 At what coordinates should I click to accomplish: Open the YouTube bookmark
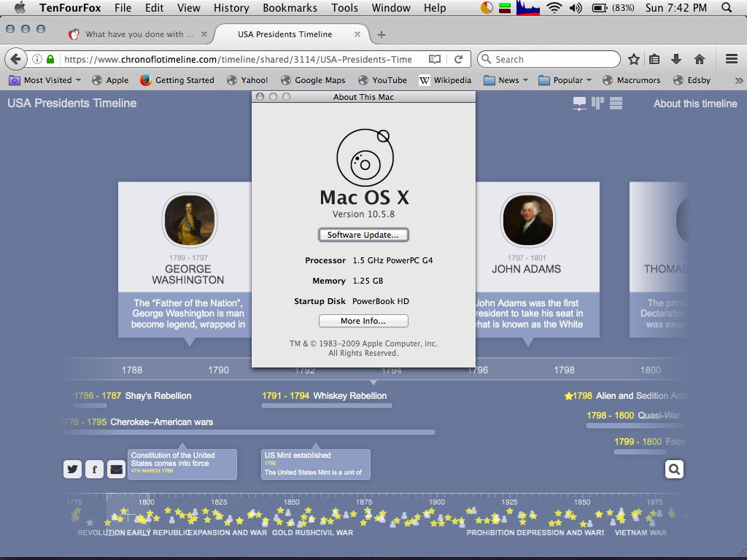pos(382,80)
